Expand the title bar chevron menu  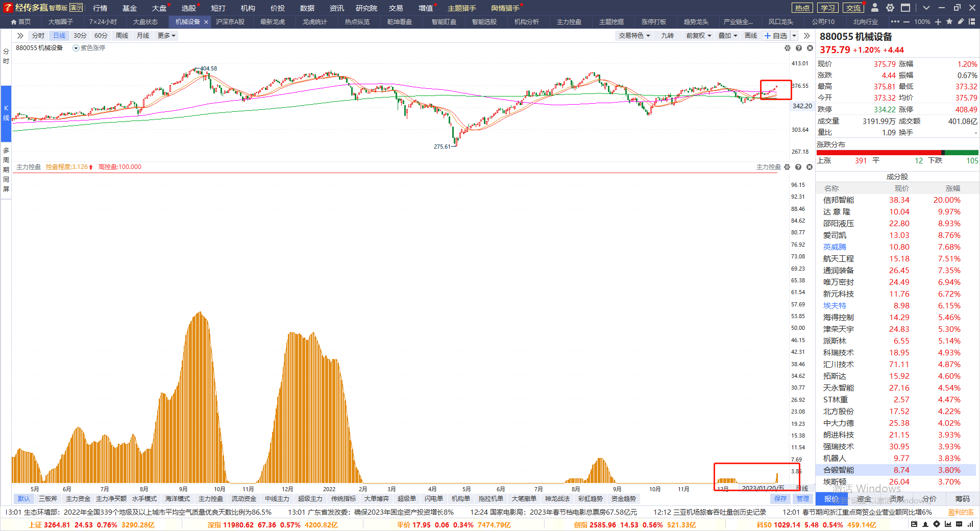926,8
